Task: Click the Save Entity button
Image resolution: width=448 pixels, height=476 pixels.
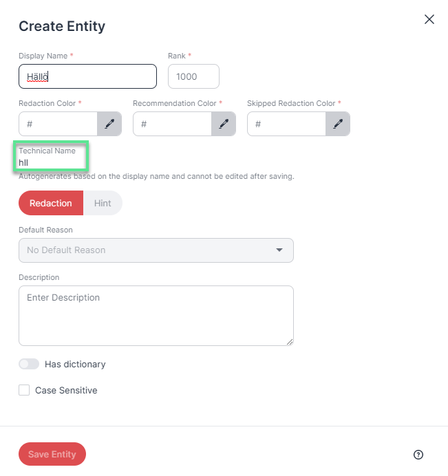Action: tap(52, 454)
